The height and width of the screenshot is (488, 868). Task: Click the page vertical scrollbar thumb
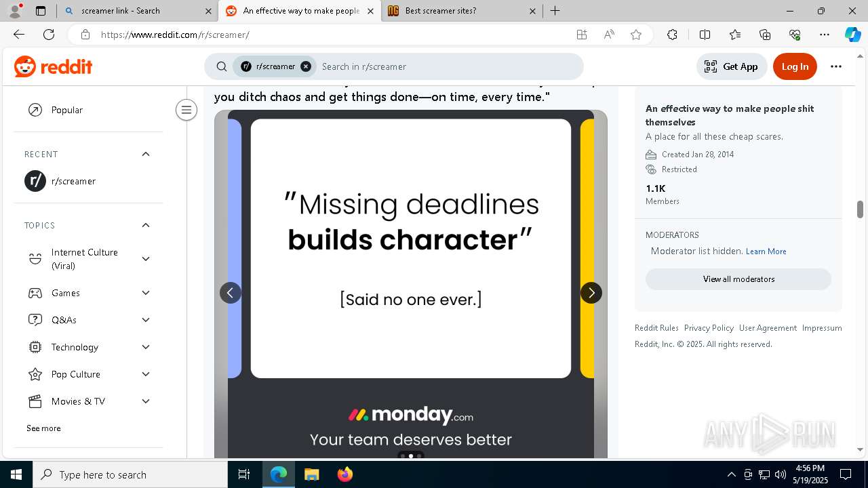point(860,209)
